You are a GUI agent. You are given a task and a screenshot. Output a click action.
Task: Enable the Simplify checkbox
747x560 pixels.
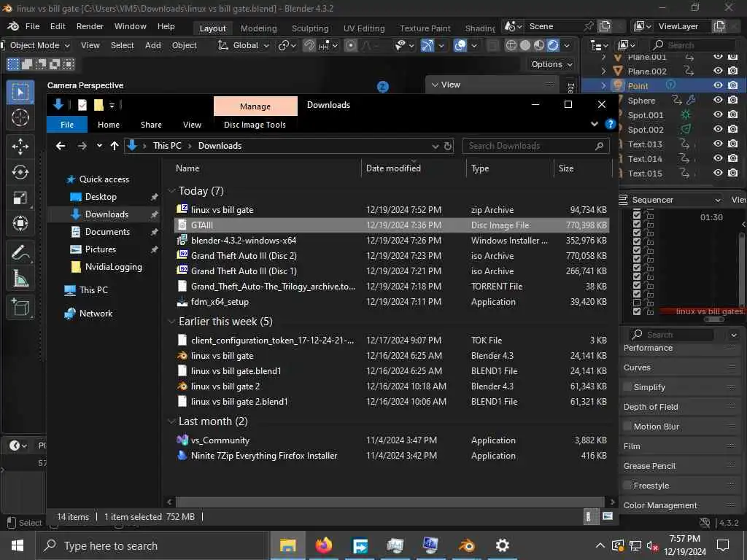pos(627,387)
